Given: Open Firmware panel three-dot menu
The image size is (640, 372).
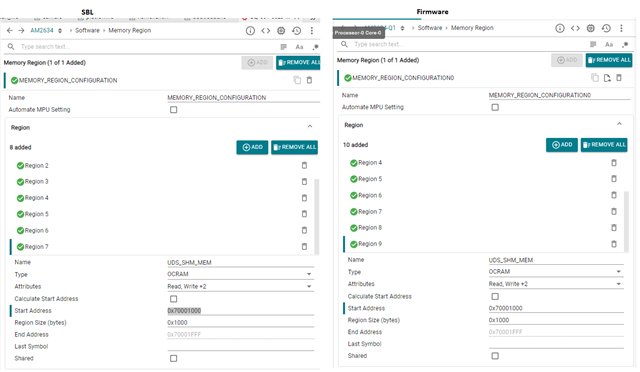Looking at the screenshot, I should [621, 28].
